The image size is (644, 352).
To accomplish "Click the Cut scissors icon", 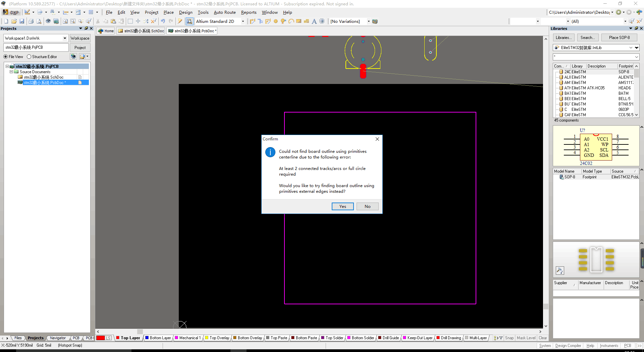I will point(98,21).
